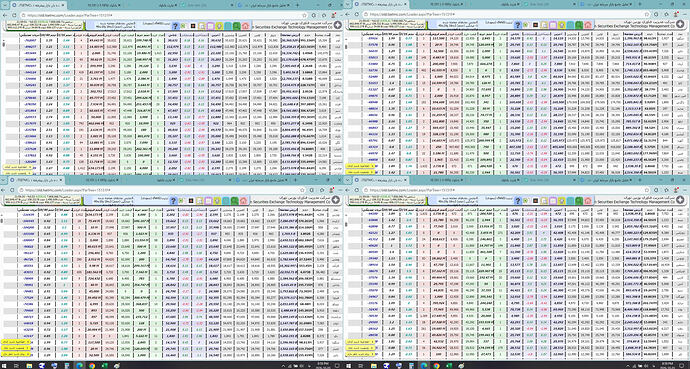Switch to TSETMC tab in top-left window
Viewport: 690px width, 369px height.
(39, 5)
